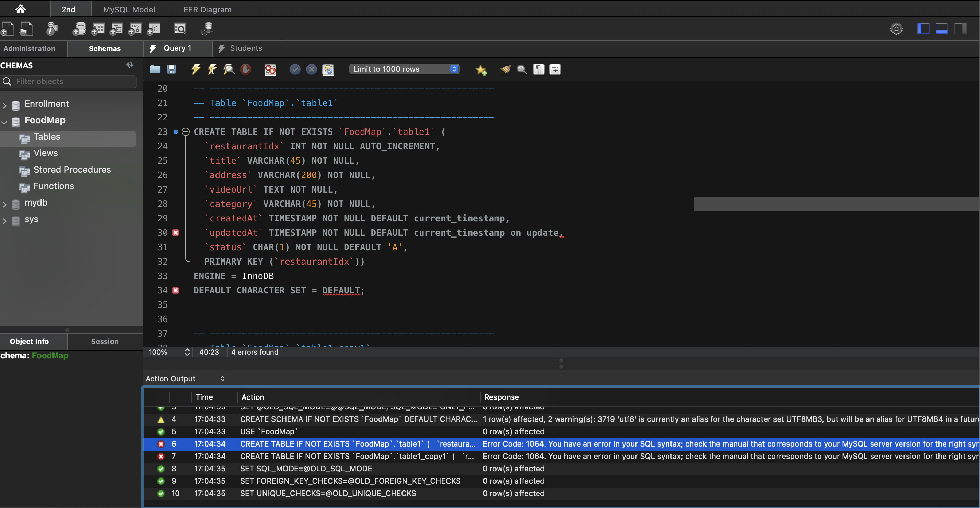Execute the whole SQL script
Viewport: 980px width, 508px height.
tap(196, 69)
